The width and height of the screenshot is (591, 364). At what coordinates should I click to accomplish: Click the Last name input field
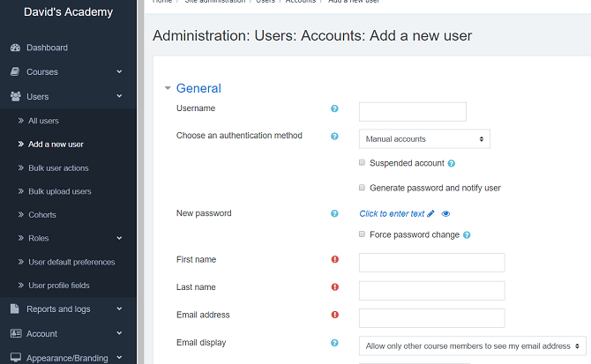431,291
